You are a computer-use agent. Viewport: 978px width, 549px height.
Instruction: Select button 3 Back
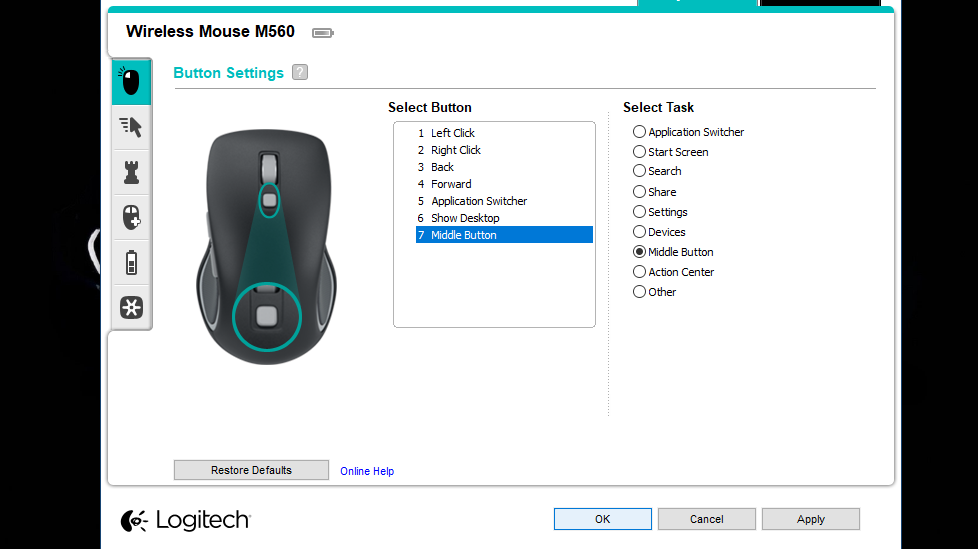(504, 167)
